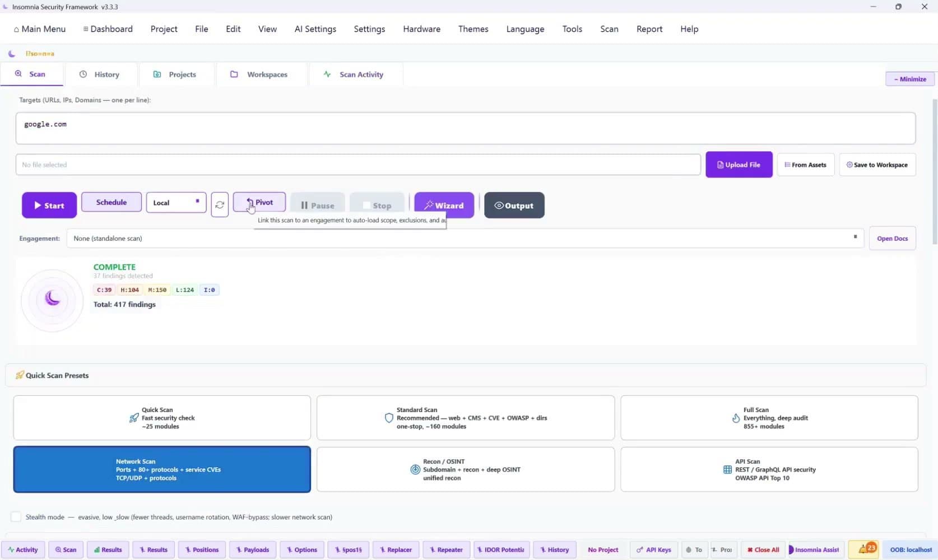Select the Network Scan preset card
The image size is (938, 560).
pyautogui.click(x=162, y=469)
